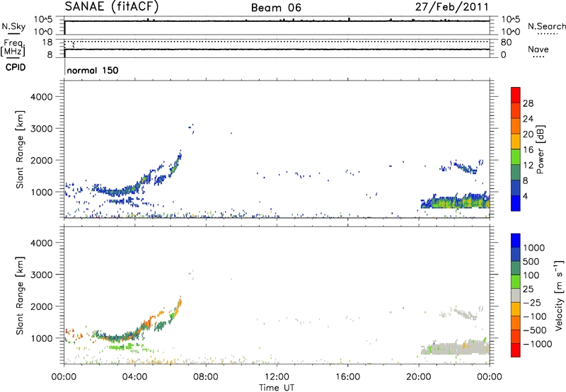The height and width of the screenshot is (392, 566).
Task: Click the 4 label on Power colorbar
Action: tap(526, 196)
